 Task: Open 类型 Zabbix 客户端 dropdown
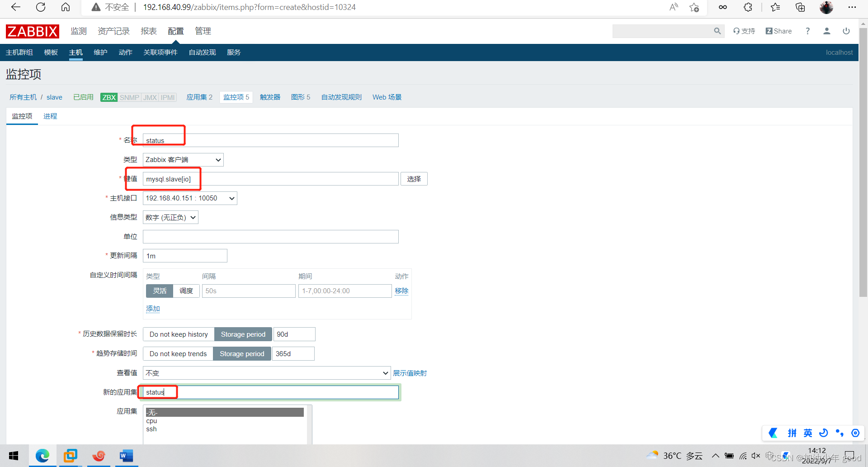tap(183, 160)
